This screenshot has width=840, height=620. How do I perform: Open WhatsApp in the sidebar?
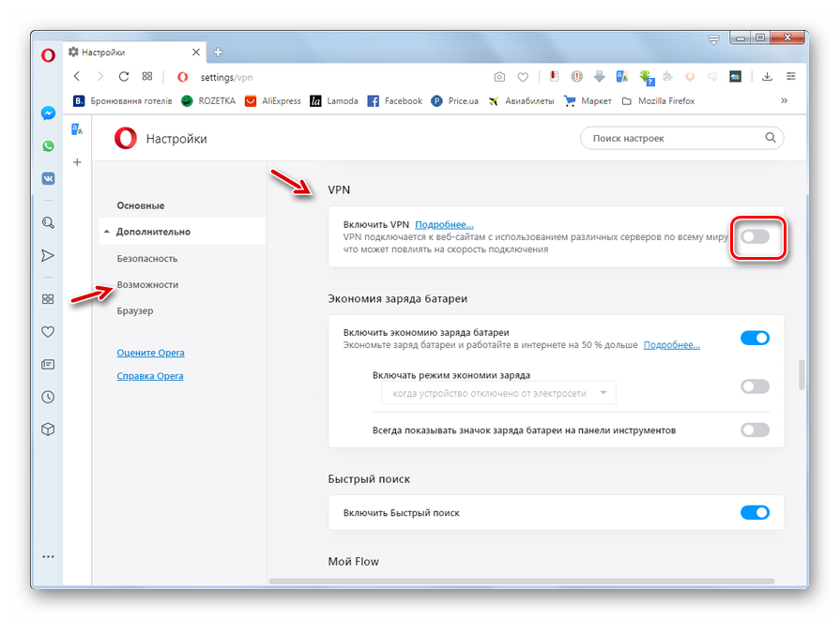[x=48, y=145]
